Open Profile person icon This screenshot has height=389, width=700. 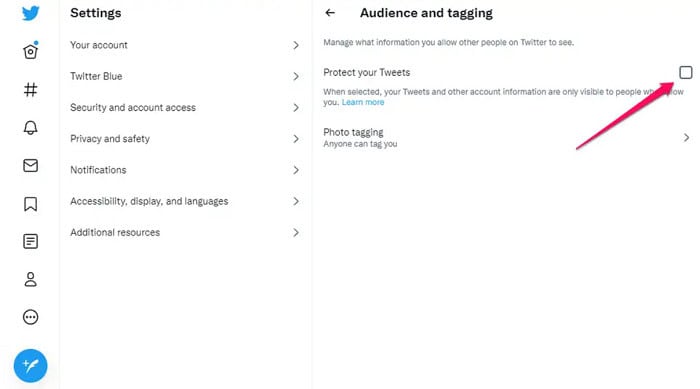pos(30,280)
